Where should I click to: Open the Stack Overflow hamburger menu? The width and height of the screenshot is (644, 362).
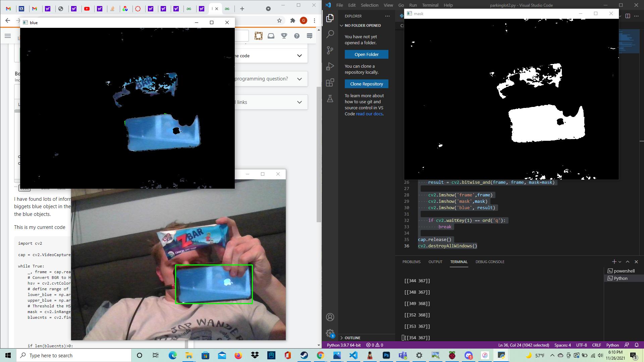[x=8, y=36]
